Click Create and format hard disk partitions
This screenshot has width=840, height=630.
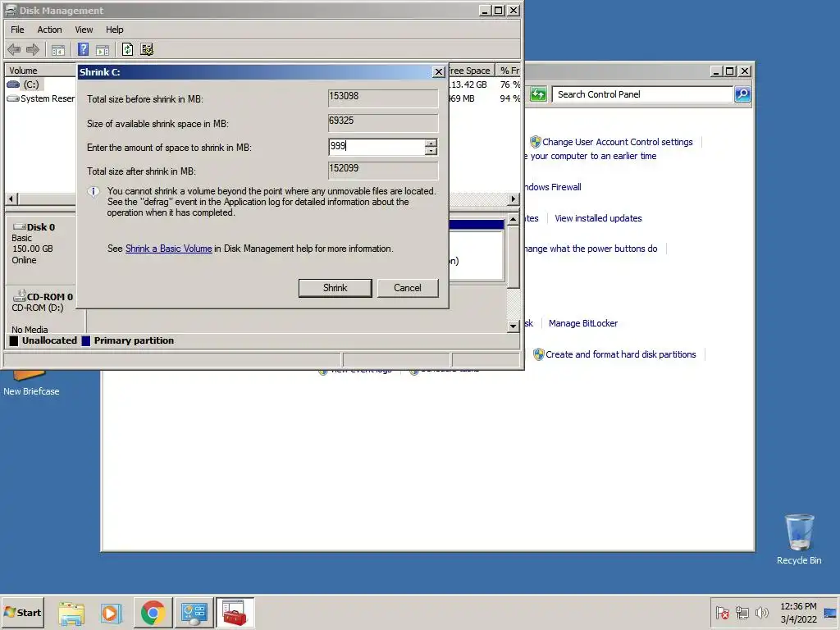620,354
